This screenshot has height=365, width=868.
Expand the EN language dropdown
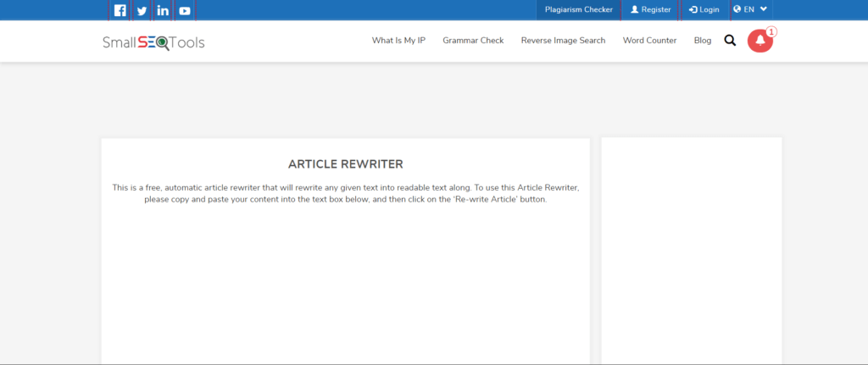[750, 9]
